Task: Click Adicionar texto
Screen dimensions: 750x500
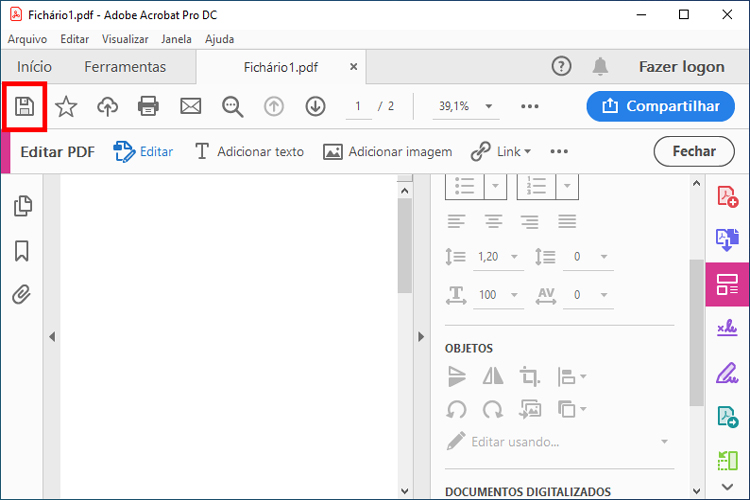Action: (249, 152)
